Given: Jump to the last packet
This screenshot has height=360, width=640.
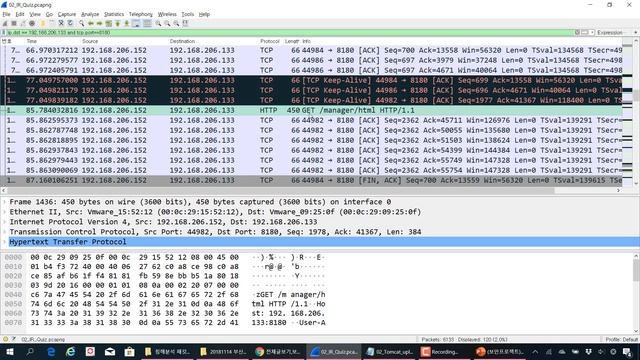Looking at the screenshot, I should (x=127, y=23).
